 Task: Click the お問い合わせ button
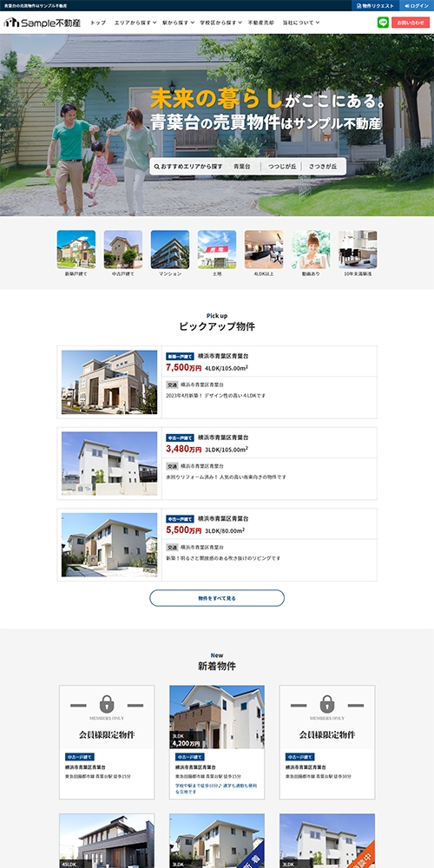tap(411, 23)
